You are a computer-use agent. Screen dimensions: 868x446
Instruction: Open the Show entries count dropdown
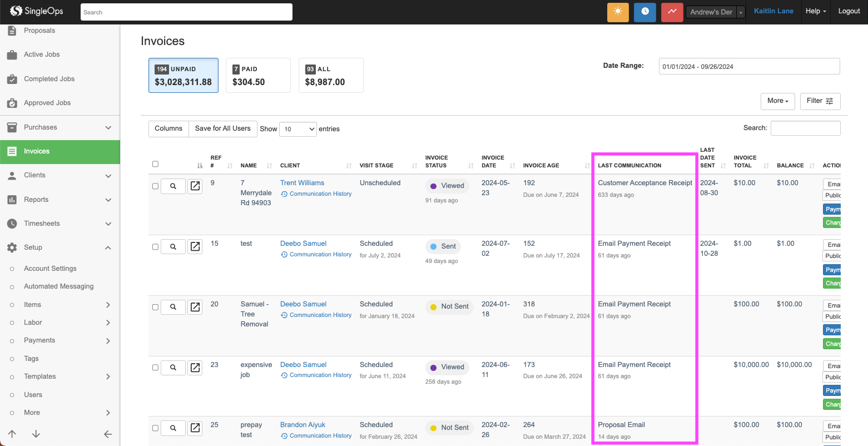[x=297, y=129]
